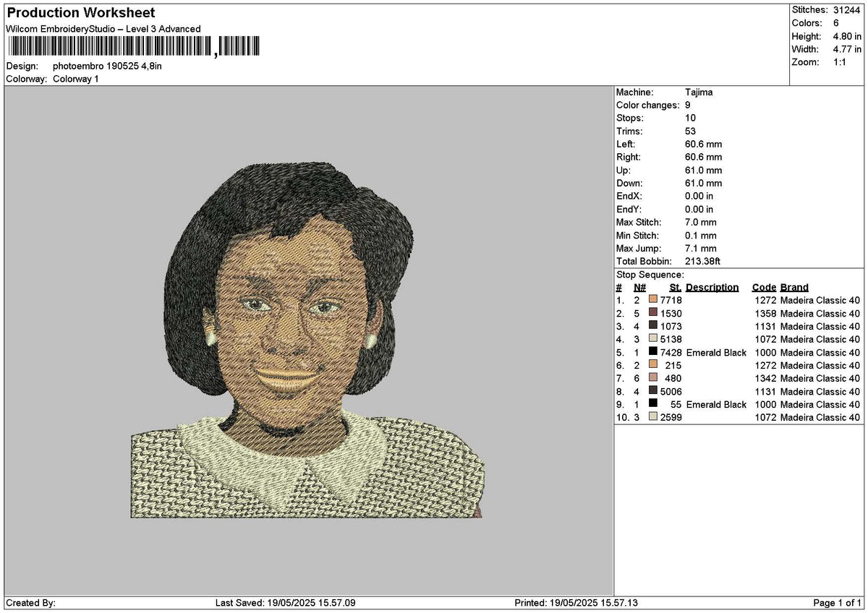Click the swatch for thread 480
This screenshot has width=868, height=613.
[x=655, y=378]
